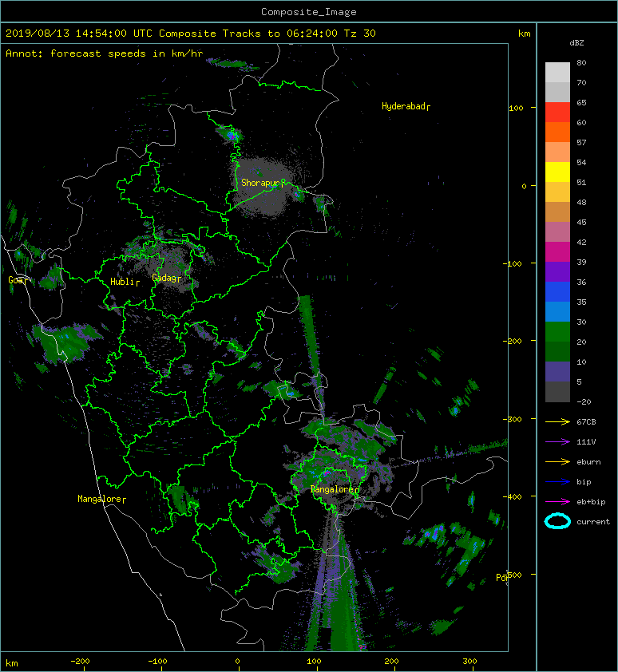Click the 45 dBZ scale value

point(581,222)
